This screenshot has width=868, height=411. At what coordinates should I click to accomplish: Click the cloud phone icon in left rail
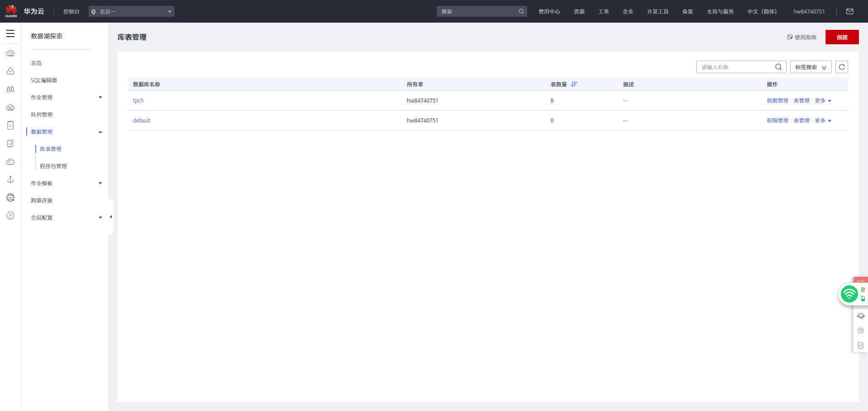tap(10, 126)
